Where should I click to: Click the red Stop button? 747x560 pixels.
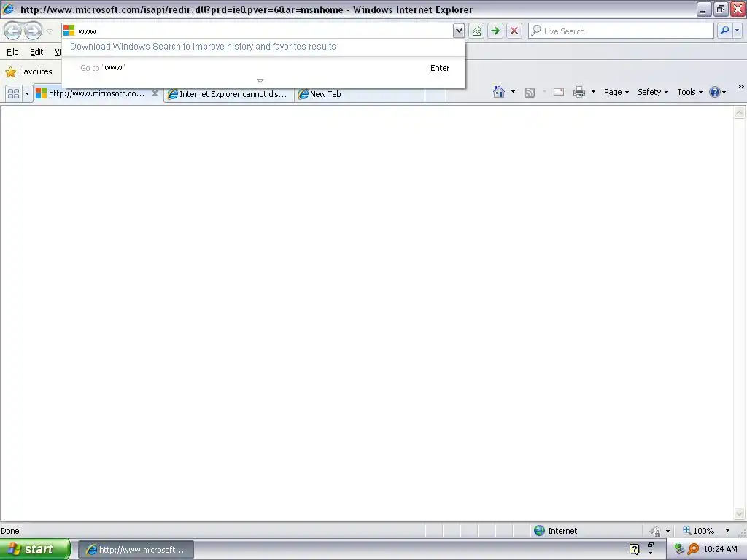[514, 31]
